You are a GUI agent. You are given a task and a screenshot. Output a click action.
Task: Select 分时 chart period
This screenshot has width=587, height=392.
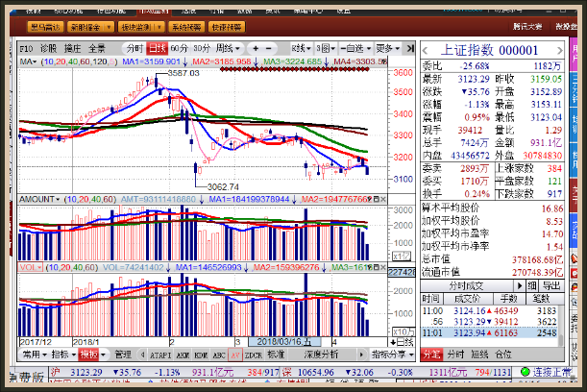(135, 48)
